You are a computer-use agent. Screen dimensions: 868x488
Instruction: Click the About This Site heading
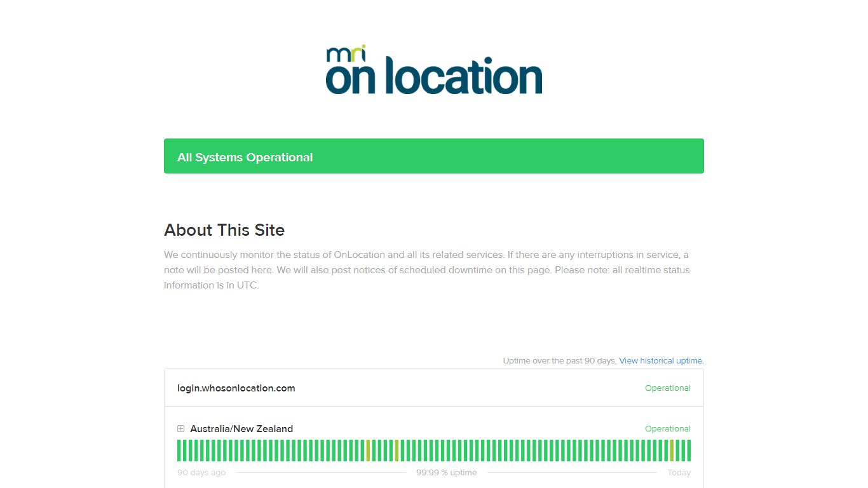[x=224, y=230]
